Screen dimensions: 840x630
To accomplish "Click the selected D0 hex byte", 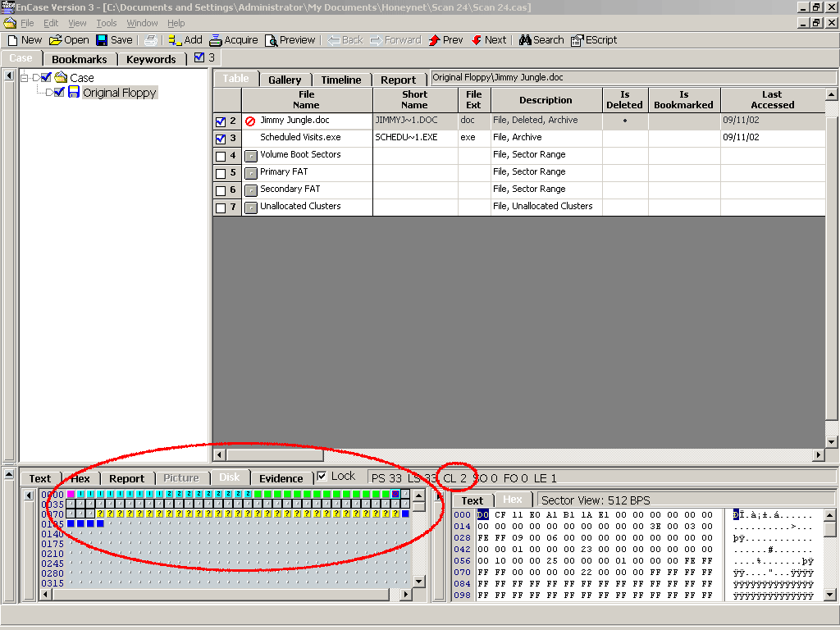I will [x=482, y=515].
